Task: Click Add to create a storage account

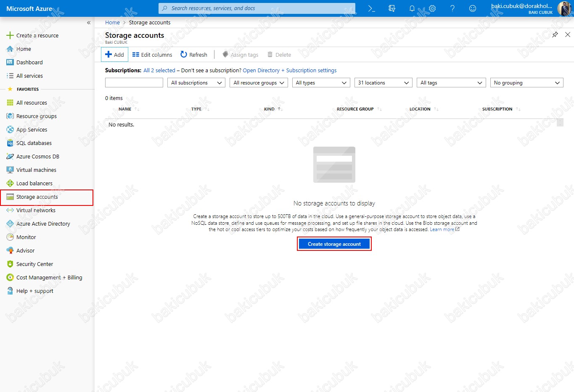Action: (x=115, y=55)
